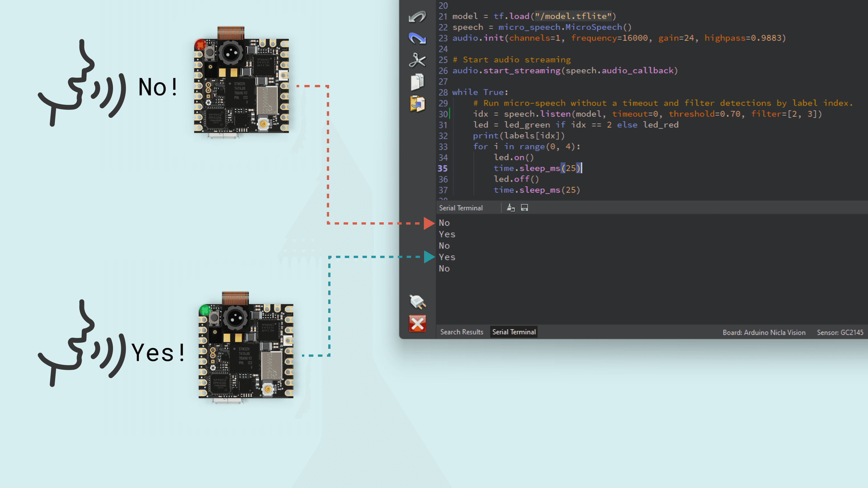Click the Copy documents icon
Viewport: 868px width, 488px height.
pyautogui.click(x=417, y=82)
